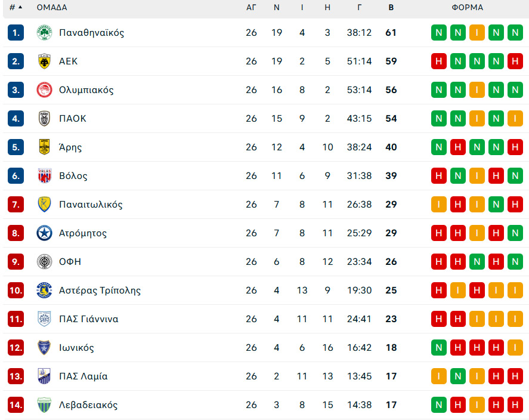Click Παναθηναϊκός orange I form badge

click(x=477, y=33)
